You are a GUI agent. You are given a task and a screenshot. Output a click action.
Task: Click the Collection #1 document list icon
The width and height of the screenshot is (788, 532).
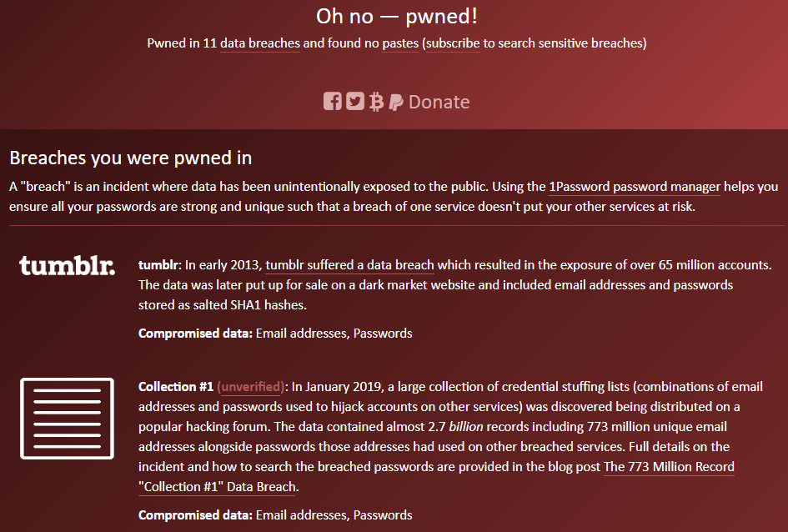67,417
